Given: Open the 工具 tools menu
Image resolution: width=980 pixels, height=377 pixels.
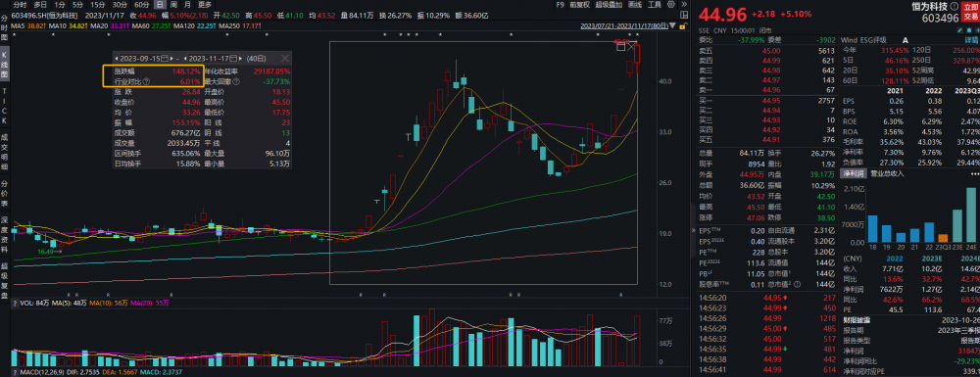Looking at the screenshot, I should [655, 4].
